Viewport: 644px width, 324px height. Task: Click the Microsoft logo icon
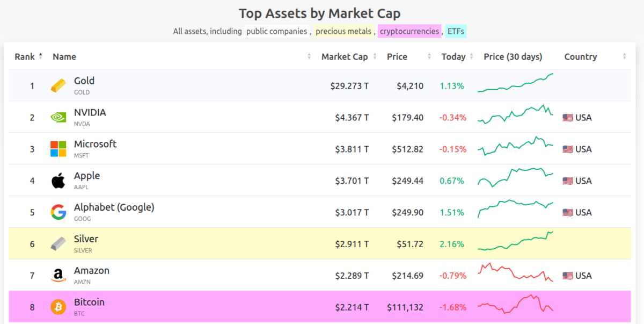coord(58,149)
